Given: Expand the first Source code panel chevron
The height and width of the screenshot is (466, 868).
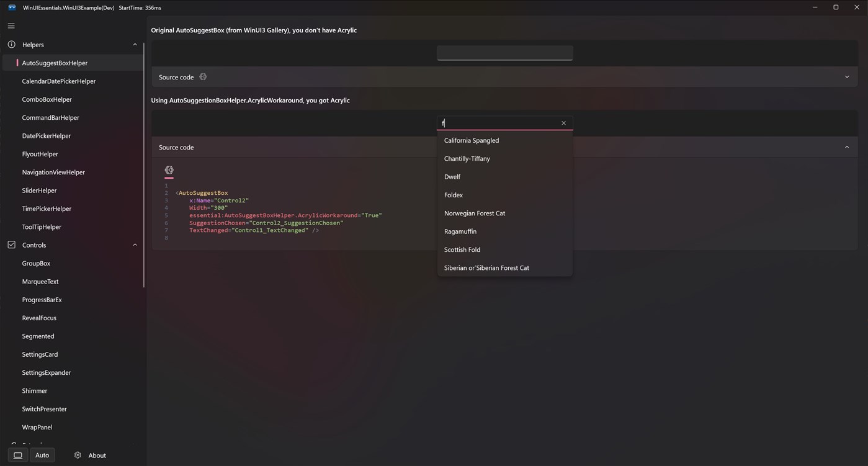Looking at the screenshot, I should (x=847, y=77).
